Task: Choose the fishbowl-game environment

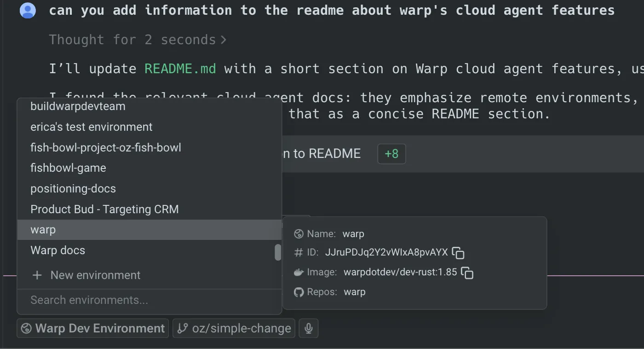Action: click(x=149, y=168)
